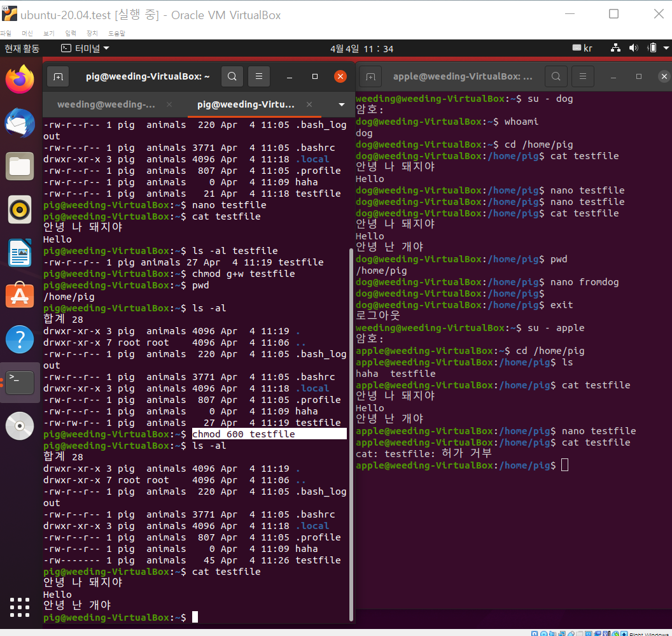The width and height of the screenshot is (672, 636).
Task: Switch to the weeding@weeding terminal tab
Action: pyautogui.click(x=106, y=104)
